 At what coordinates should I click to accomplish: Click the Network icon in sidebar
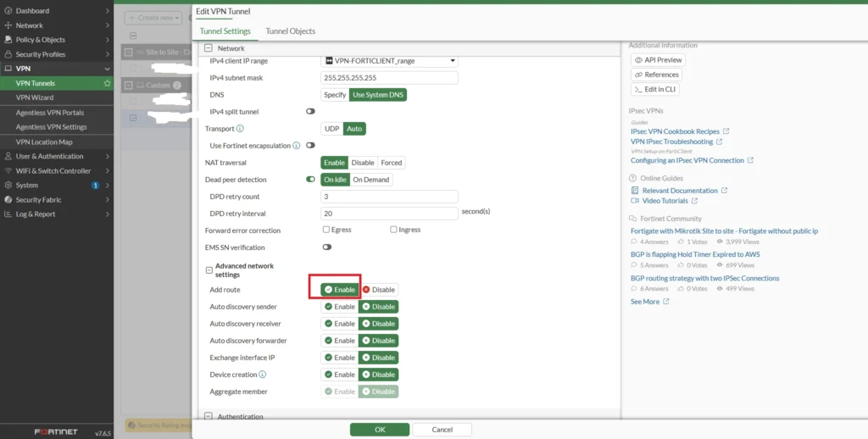point(8,25)
